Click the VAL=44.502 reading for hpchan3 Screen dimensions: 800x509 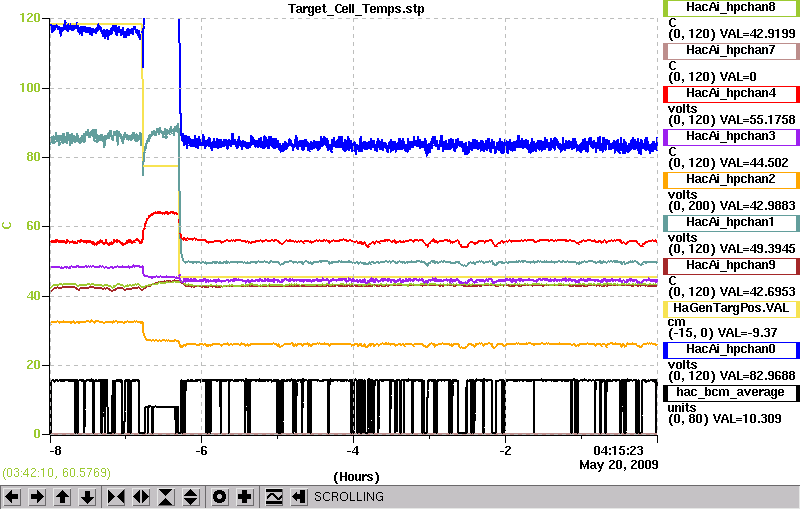pos(754,163)
